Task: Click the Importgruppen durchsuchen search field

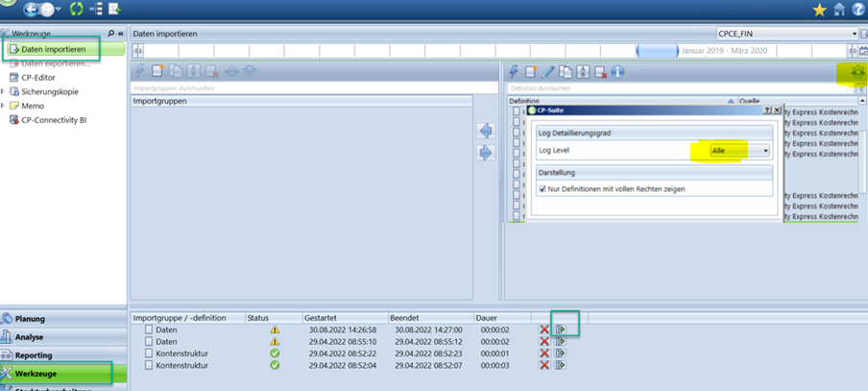Action: 301,87
